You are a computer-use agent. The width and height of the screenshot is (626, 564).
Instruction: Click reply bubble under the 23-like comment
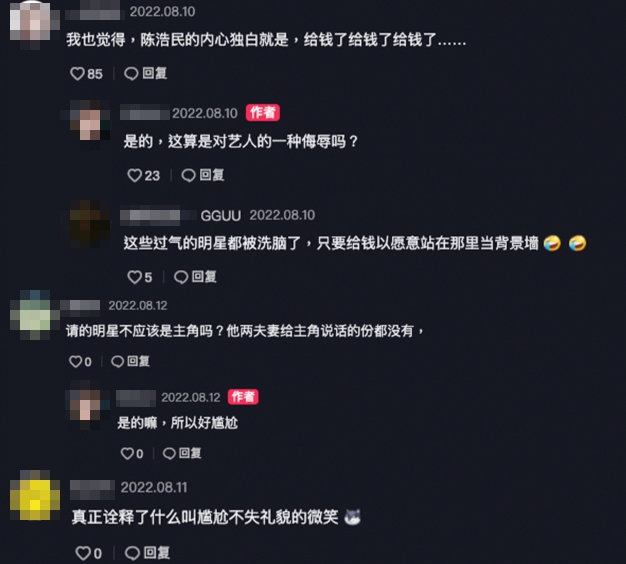pyautogui.click(x=203, y=175)
